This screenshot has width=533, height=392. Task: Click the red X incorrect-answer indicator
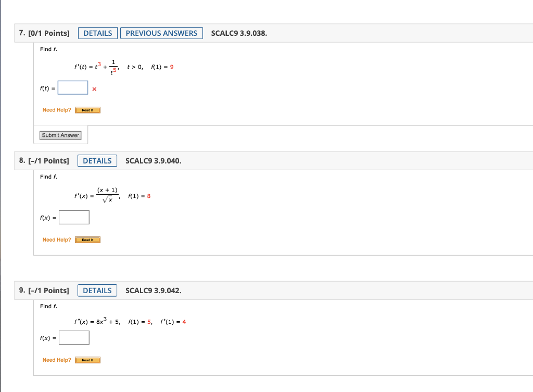[x=94, y=90]
